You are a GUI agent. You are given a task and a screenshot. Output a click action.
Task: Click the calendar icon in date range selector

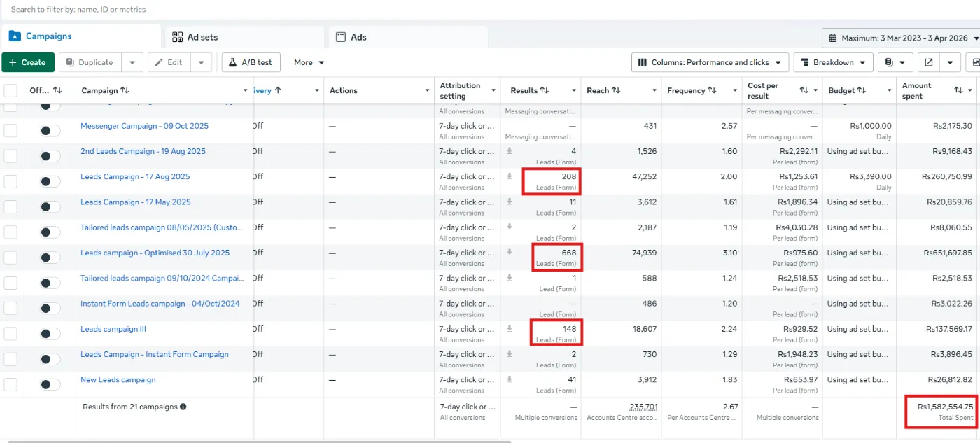pos(833,38)
